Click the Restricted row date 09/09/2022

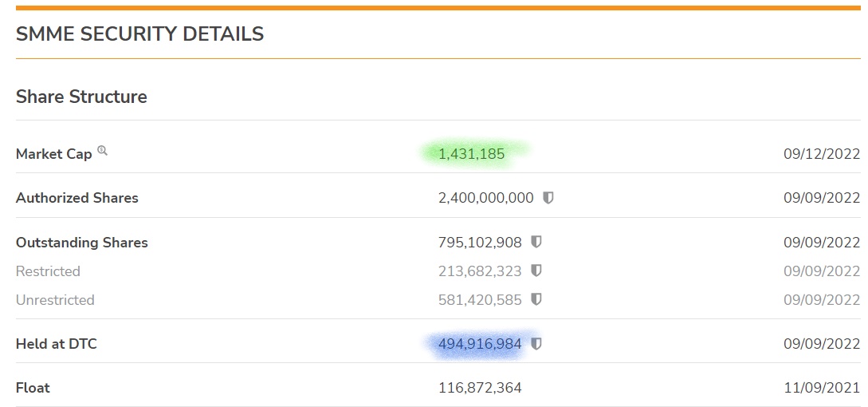(822, 271)
